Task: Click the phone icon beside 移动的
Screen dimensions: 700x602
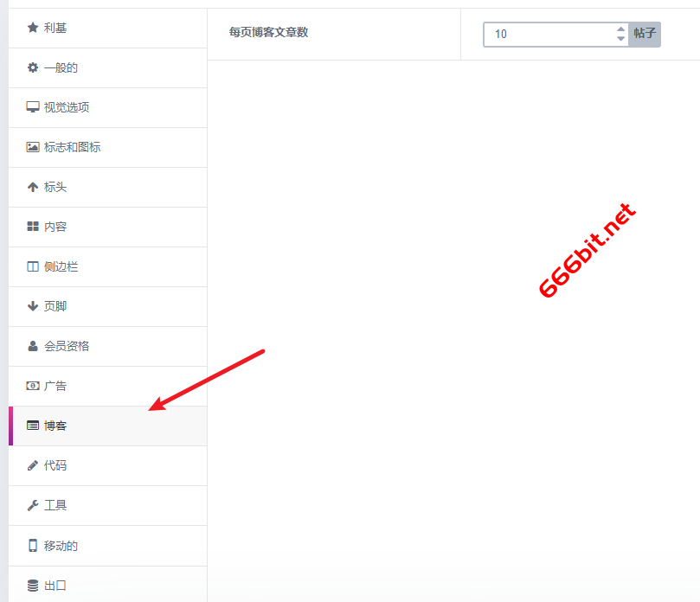Action: pyautogui.click(x=33, y=545)
